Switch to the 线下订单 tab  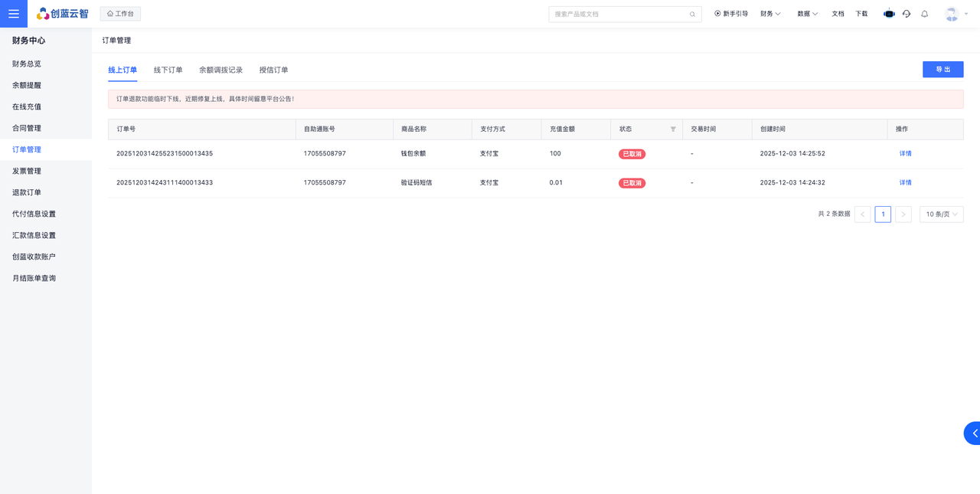point(168,70)
